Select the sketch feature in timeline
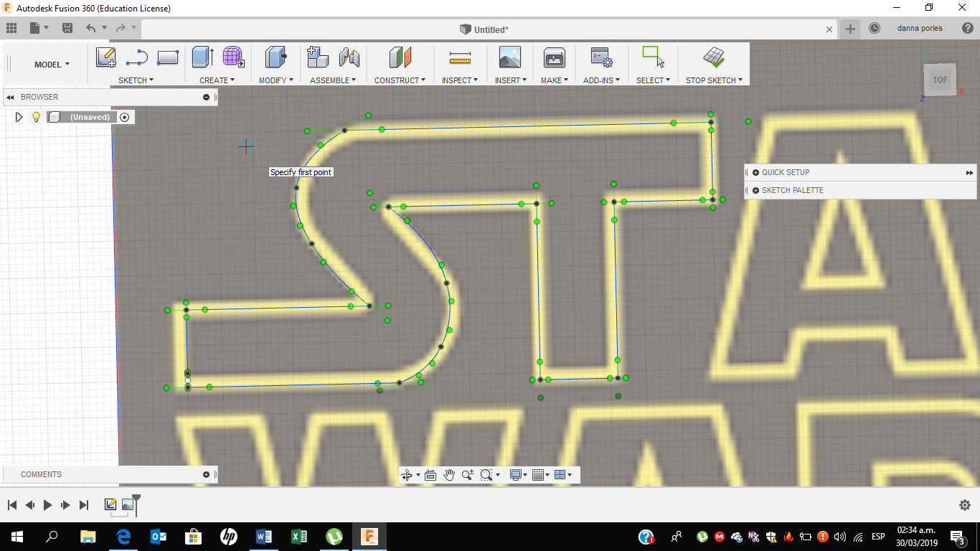Viewport: 980px width, 551px height. coord(110,504)
